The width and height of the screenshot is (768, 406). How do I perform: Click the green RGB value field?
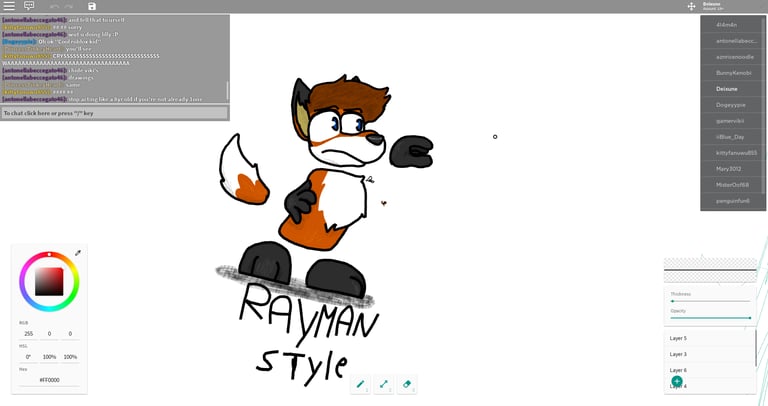tap(49, 334)
